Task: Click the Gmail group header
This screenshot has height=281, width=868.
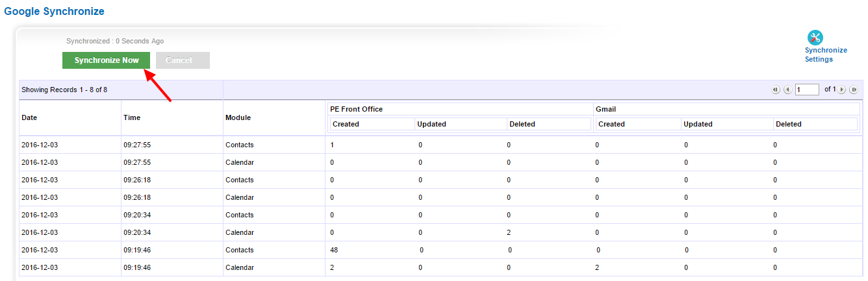Action: [606, 109]
